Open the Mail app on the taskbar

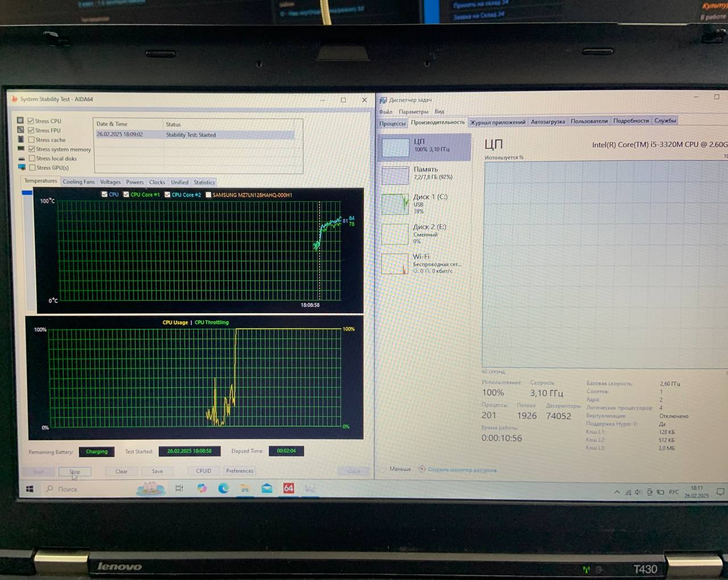pyautogui.click(x=267, y=488)
